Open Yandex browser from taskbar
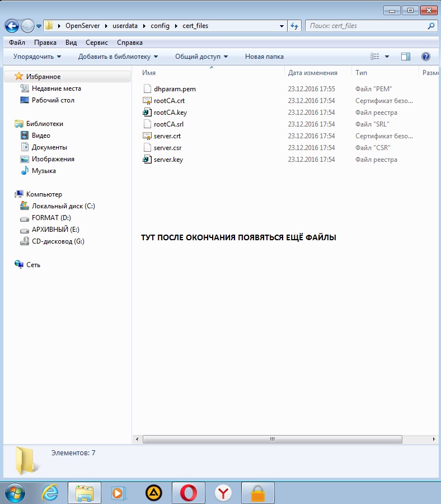This screenshot has width=441, height=504. point(224,492)
